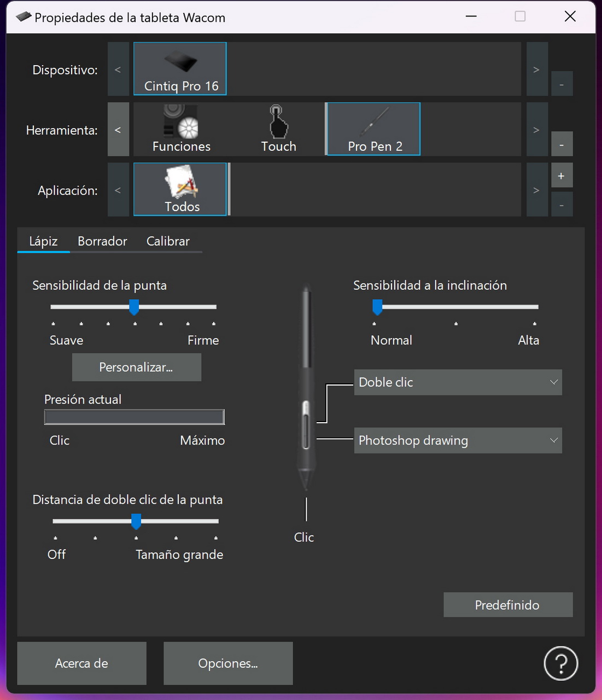602x700 pixels.
Task: Open the Doble clic dropdown
Action: [x=458, y=382]
